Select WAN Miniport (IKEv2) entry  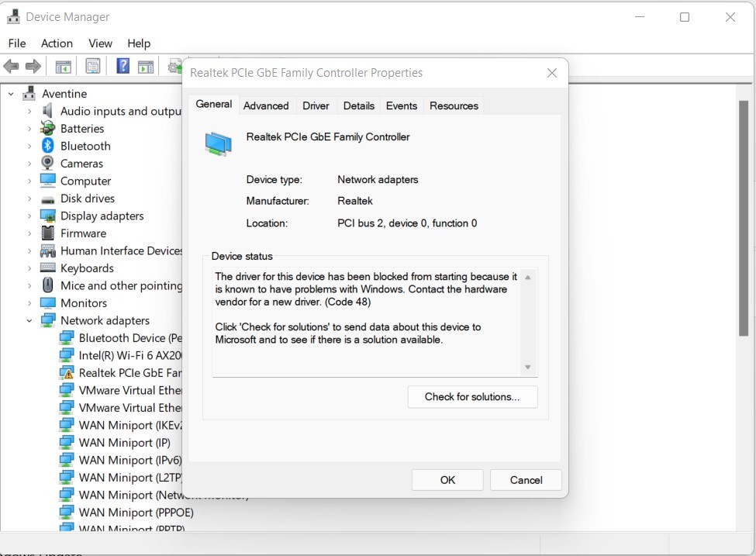(130, 425)
